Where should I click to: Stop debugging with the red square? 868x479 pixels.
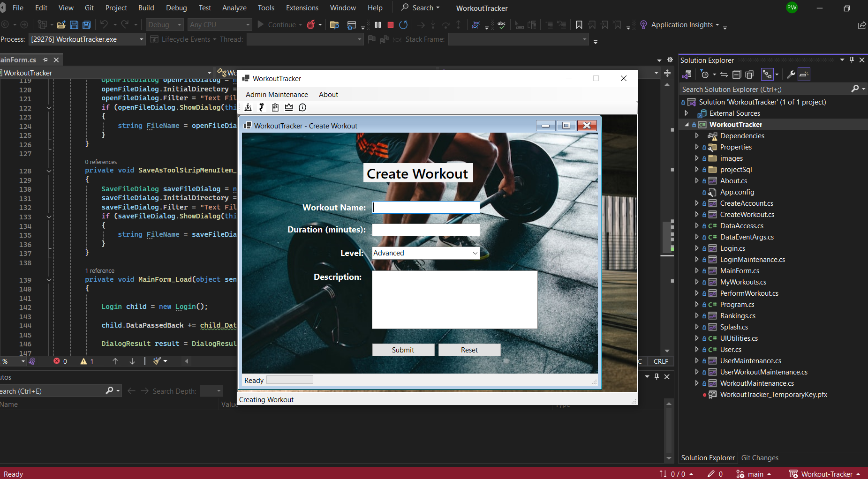[390, 25]
